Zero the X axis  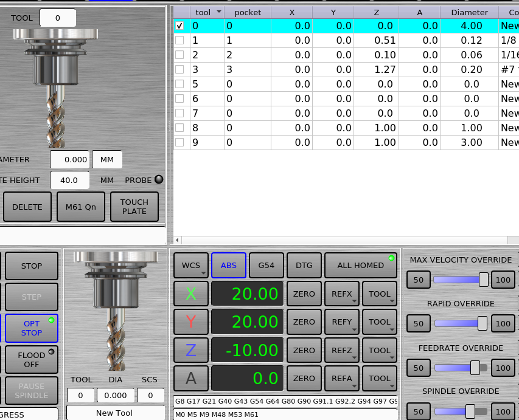(304, 294)
